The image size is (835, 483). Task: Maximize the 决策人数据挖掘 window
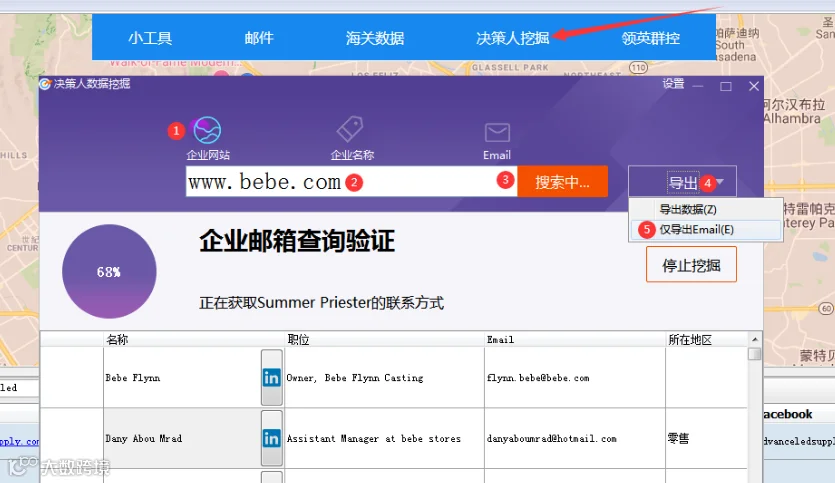point(726,86)
